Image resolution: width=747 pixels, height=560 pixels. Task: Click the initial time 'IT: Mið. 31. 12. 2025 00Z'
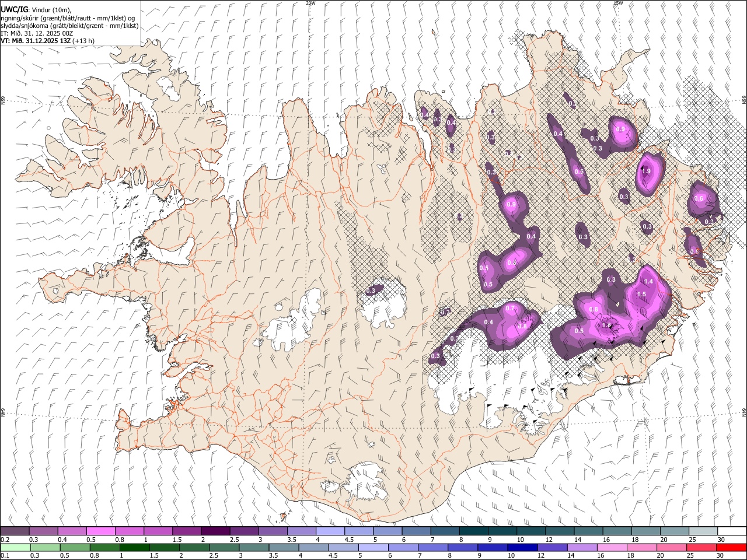coord(37,33)
